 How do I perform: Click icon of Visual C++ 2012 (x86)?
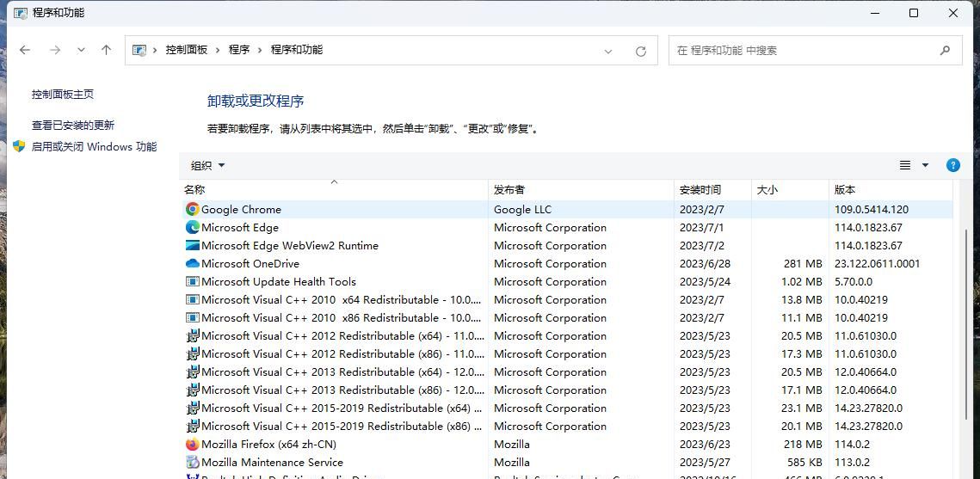pyautogui.click(x=193, y=354)
